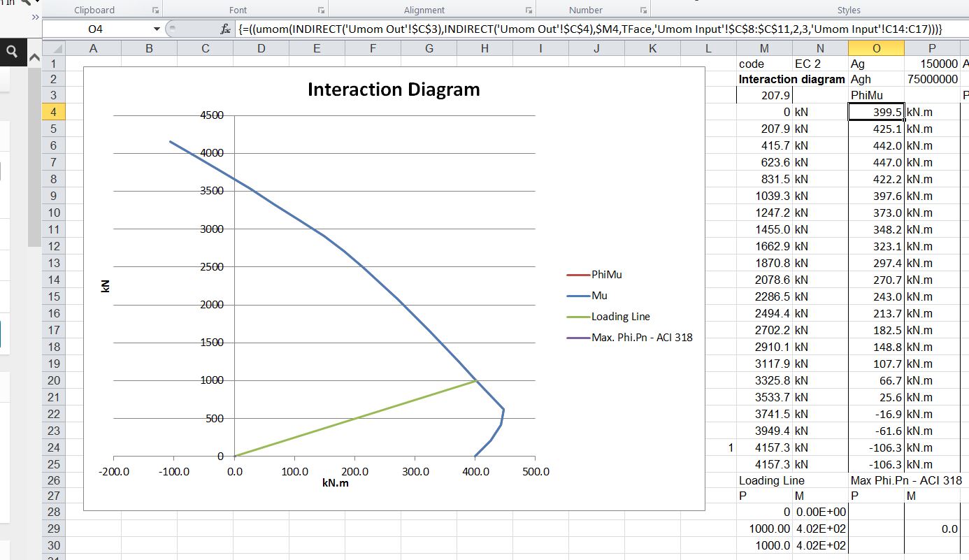Open the Font group dialog launcher
969x560 pixels.
click(x=321, y=10)
